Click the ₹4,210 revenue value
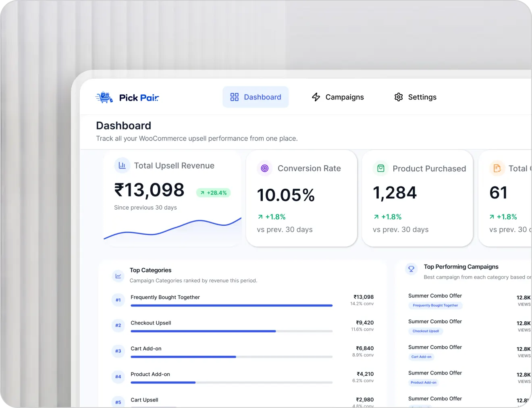Image resolution: width=532 pixels, height=408 pixels. [x=365, y=374]
